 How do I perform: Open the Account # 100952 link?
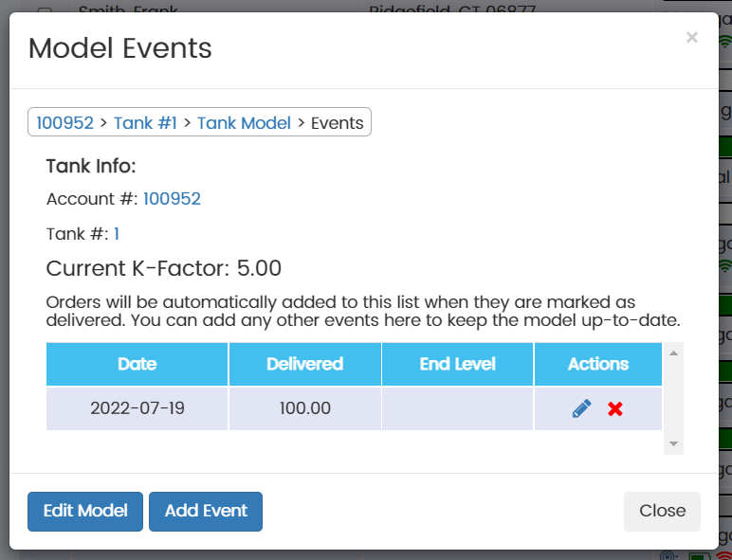coord(172,198)
